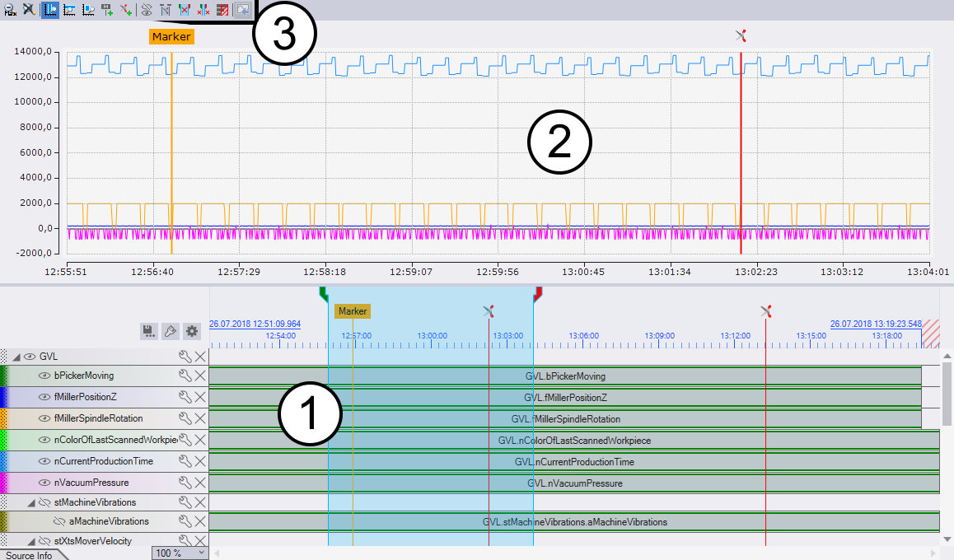
Task: Open the 100 % zoom dropdown
Action: 180,553
